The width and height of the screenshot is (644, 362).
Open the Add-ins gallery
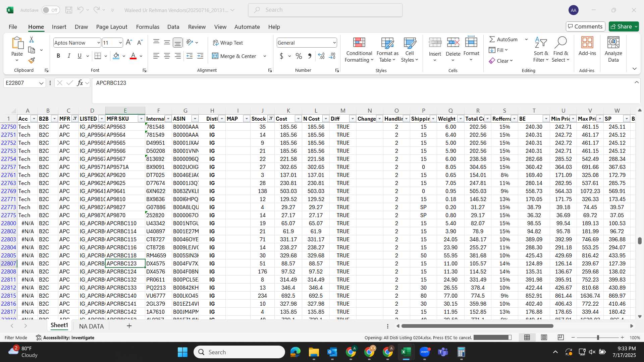point(587,46)
